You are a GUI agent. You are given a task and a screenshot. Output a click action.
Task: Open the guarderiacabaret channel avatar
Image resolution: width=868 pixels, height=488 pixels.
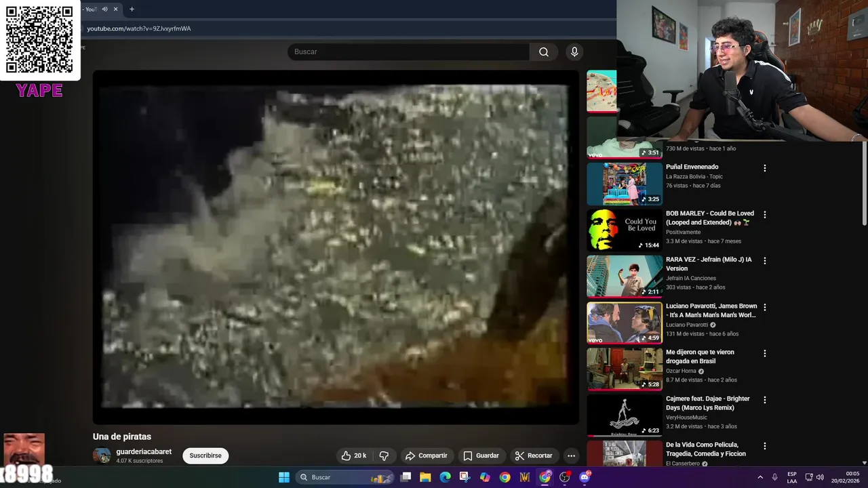pyautogui.click(x=102, y=455)
